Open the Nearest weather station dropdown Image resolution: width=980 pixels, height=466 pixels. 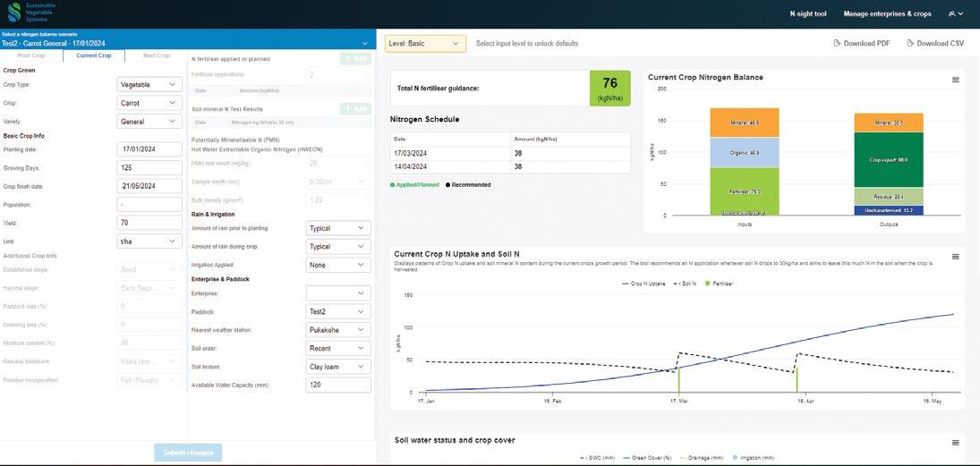[338, 330]
